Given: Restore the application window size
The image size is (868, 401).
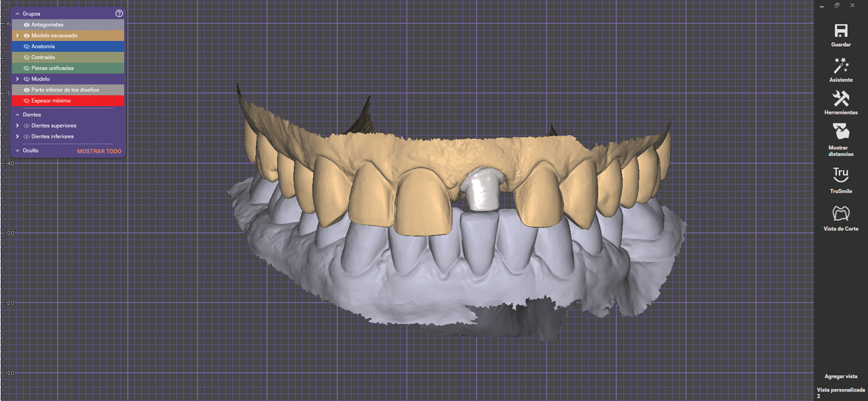Looking at the screenshot, I should (837, 5).
